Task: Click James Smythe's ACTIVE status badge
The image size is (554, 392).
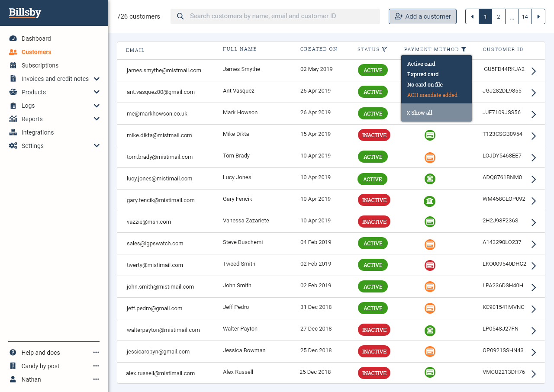Action: [373, 70]
